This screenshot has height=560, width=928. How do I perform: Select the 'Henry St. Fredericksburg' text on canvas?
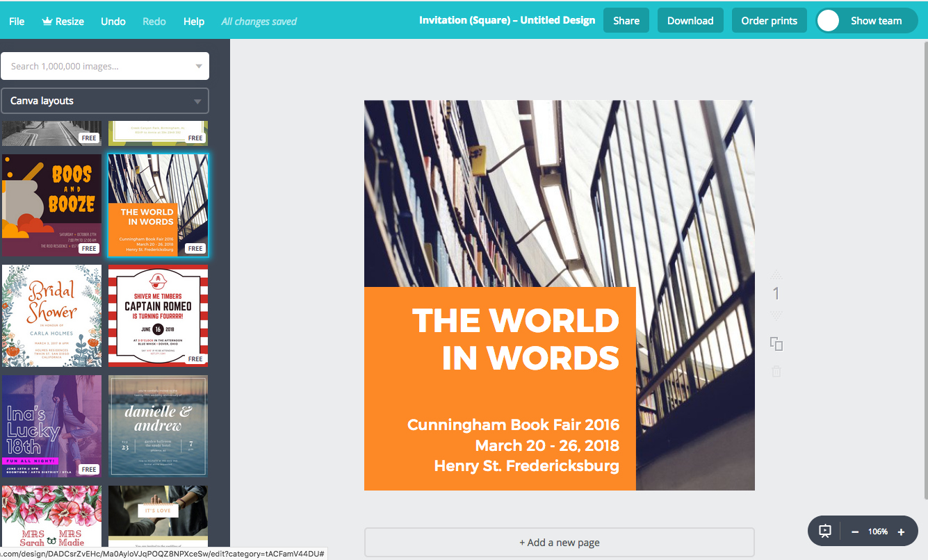(526, 466)
